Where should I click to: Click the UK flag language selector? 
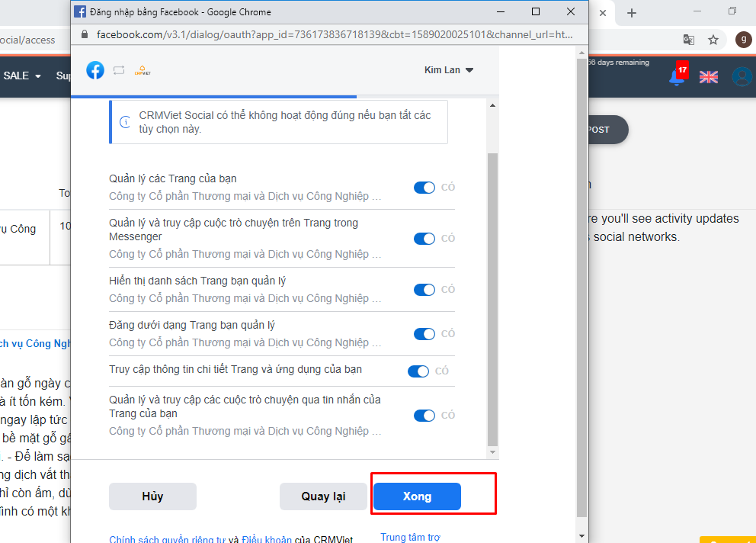tap(708, 77)
